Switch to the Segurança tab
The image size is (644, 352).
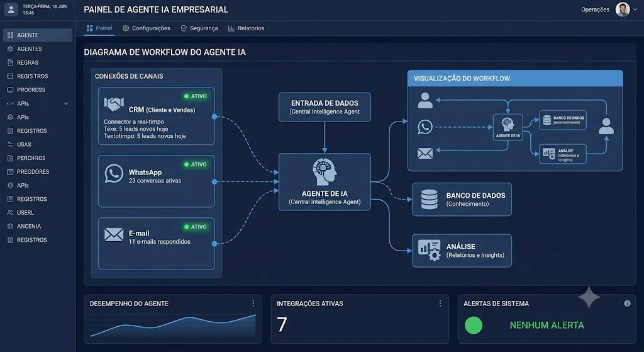199,28
